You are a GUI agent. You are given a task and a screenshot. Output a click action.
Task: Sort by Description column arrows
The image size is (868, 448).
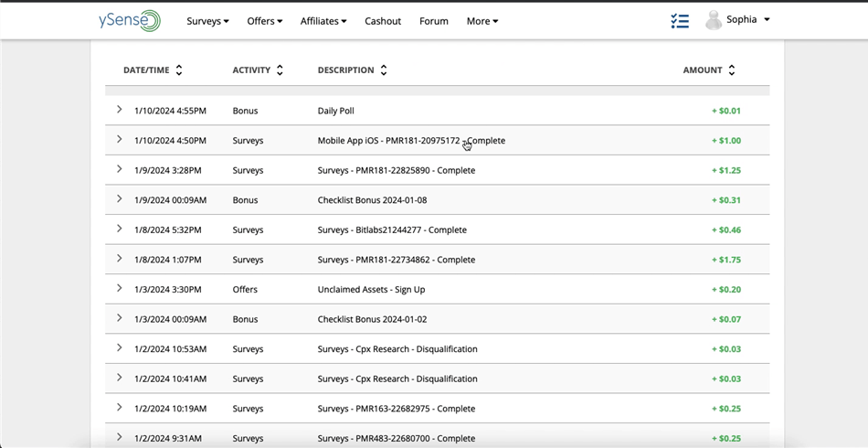tap(383, 70)
